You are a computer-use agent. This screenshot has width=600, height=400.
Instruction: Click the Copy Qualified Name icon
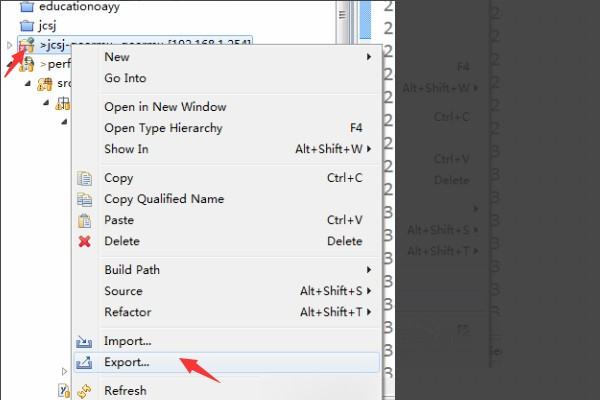click(85, 199)
